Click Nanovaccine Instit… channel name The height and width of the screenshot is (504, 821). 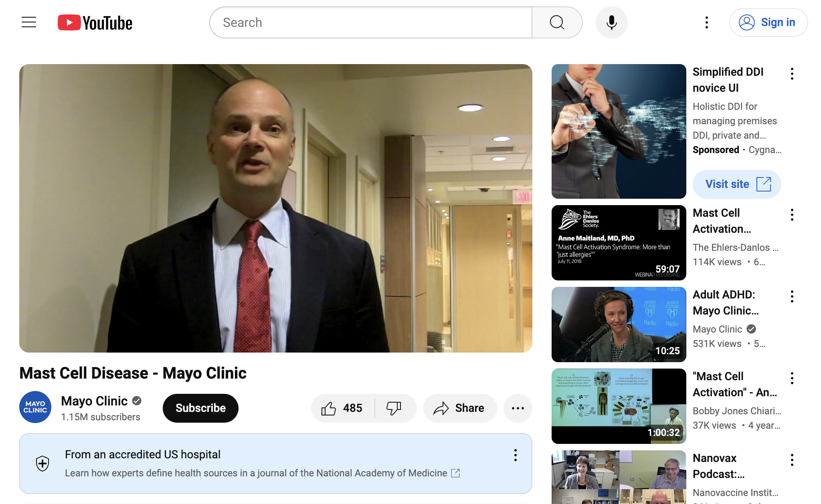click(x=736, y=493)
